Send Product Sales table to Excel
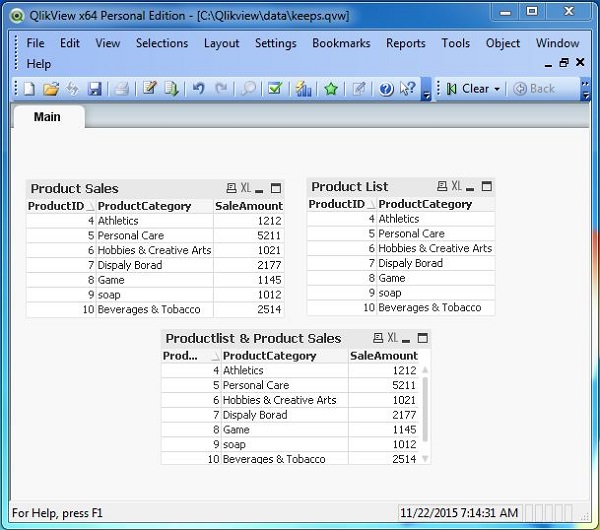 coord(246,188)
